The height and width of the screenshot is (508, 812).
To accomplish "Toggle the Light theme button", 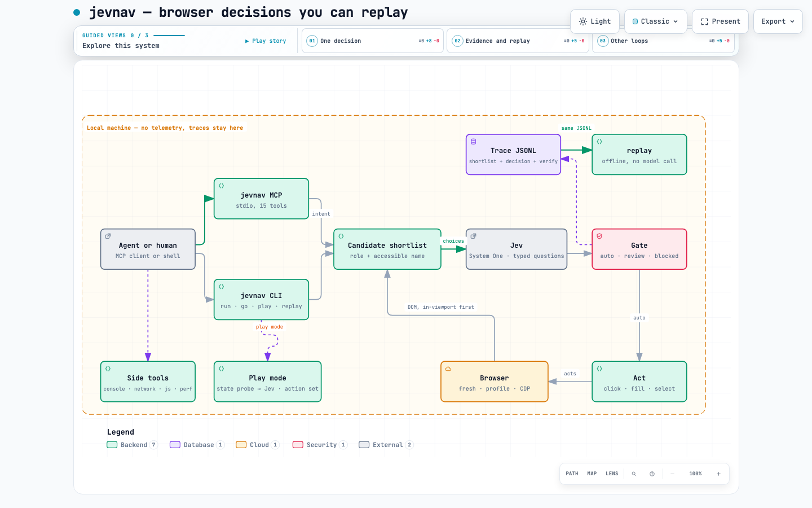I will click(595, 21).
